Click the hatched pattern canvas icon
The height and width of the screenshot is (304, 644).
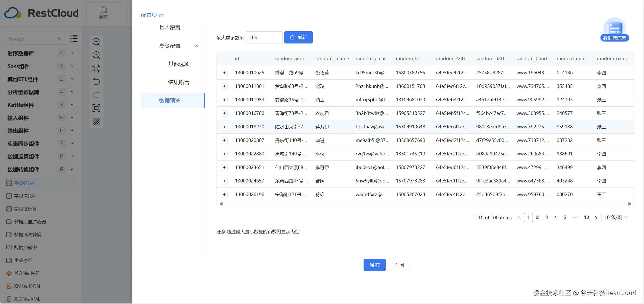[x=96, y=122]
